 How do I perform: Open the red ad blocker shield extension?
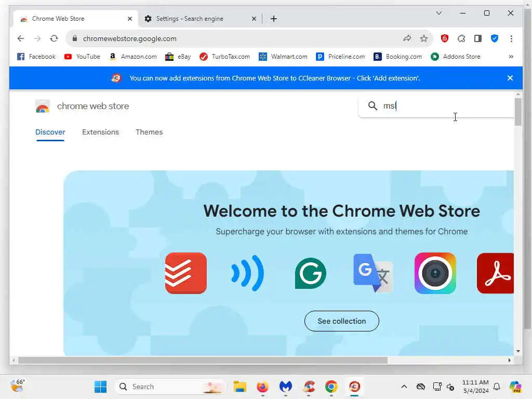pos(445,38)
